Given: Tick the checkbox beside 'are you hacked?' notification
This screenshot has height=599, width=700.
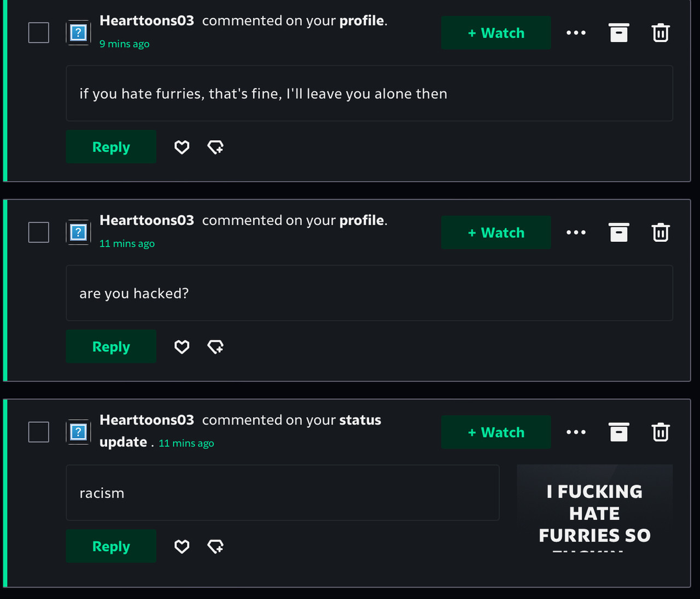Looking at the screenshot, I should [39, 232].
